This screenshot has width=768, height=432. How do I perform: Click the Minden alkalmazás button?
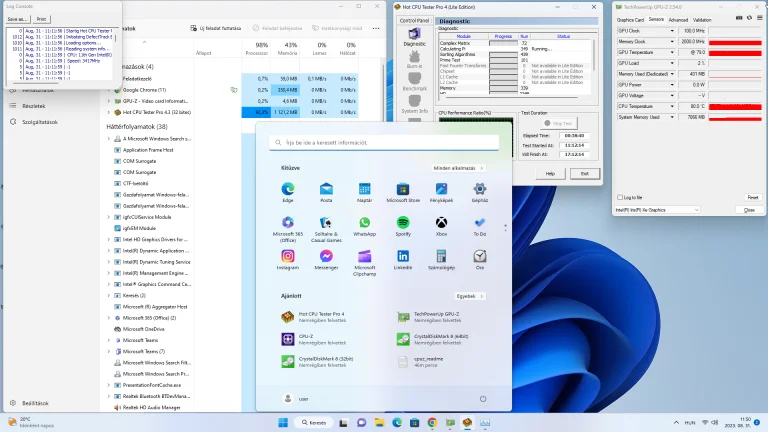coord(459,168)
